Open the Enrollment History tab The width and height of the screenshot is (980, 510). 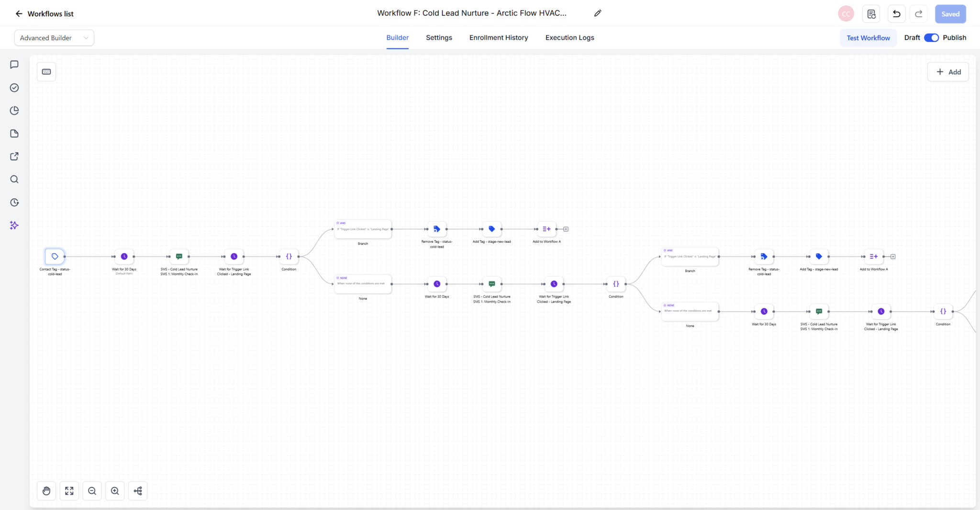[499, 38]
